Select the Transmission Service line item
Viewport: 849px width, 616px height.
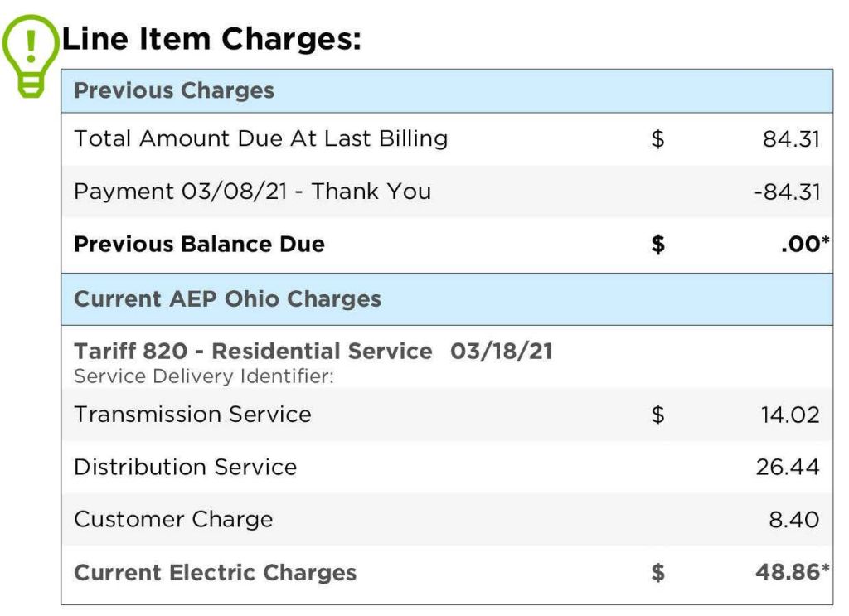192,414
